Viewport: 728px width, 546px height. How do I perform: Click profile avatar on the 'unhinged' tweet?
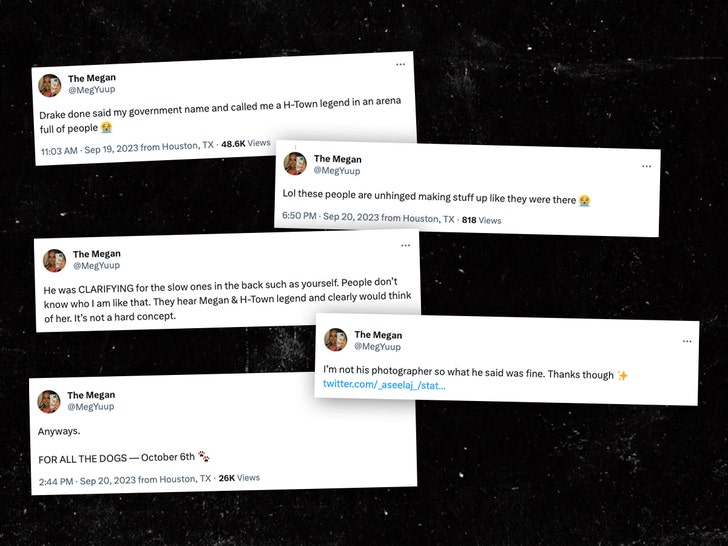[x=295, y=164]
